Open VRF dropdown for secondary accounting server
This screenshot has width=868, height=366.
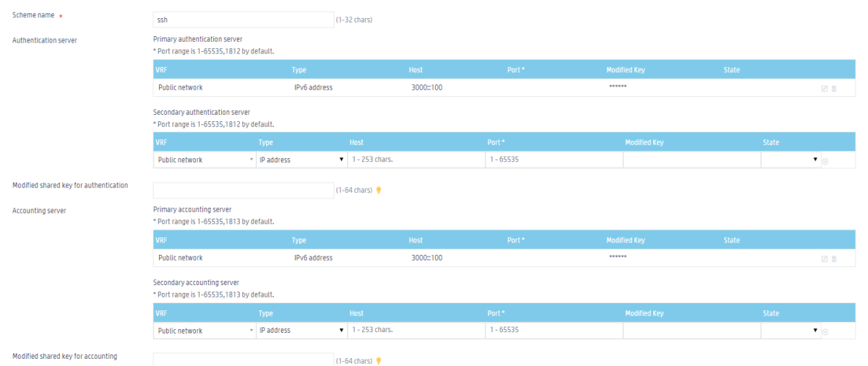click(205, 331)
